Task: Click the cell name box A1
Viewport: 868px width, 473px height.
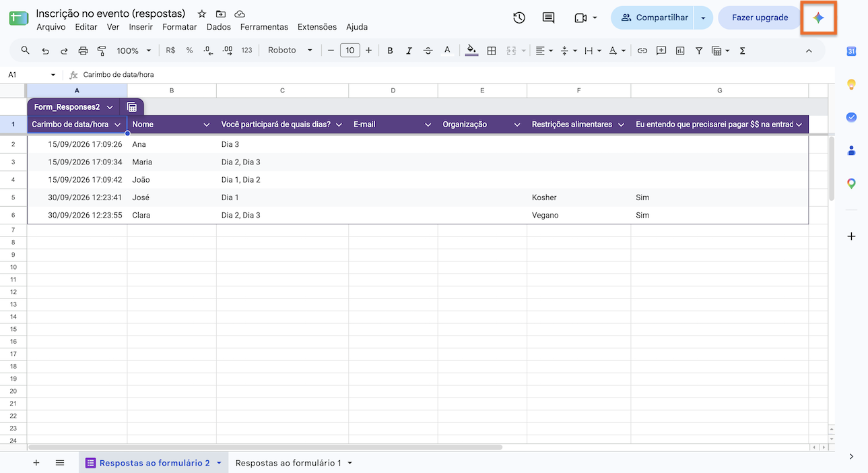Action: [32, 75]
